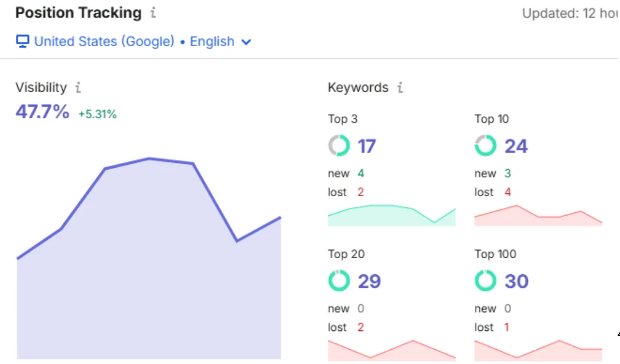The height and width of the screenshot is (364, 620).
Task: Click the info icon next to Visibility
Action: click(78, 87)
